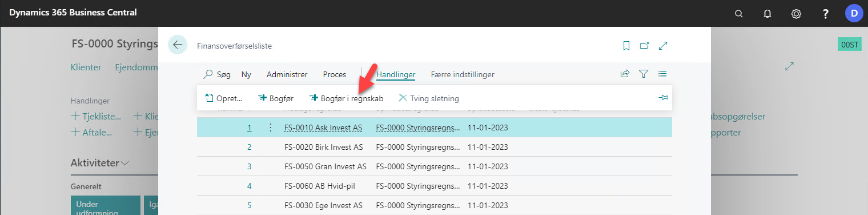The width and height of the screenshot is (868, 215).
Task: Open the help question mark
Action: point(825,14)
